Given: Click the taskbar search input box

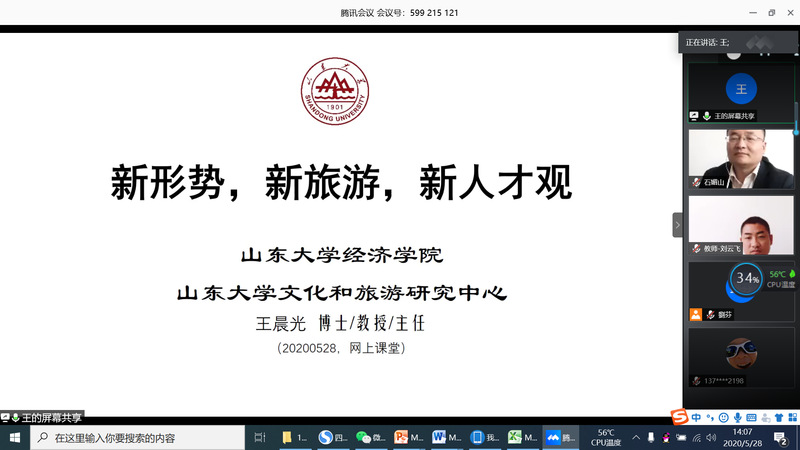Looking at the screenshot, I should click(x=135, y=438).
